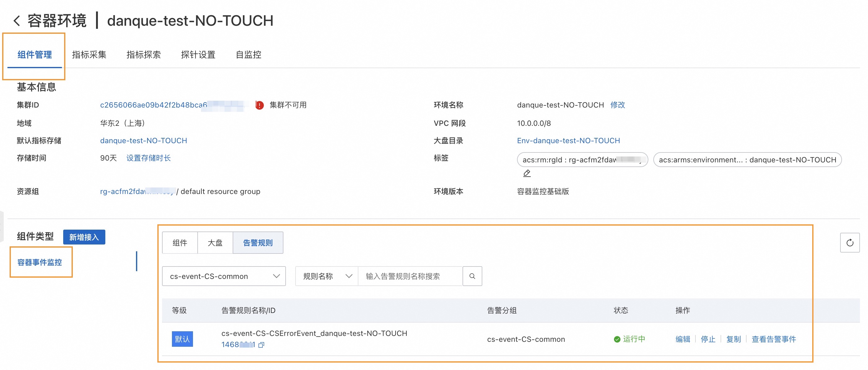The height and width of the screenshot is (370, 868).
Task: Switch to the 指标采集 tab
Action: (x=89, y=55)
